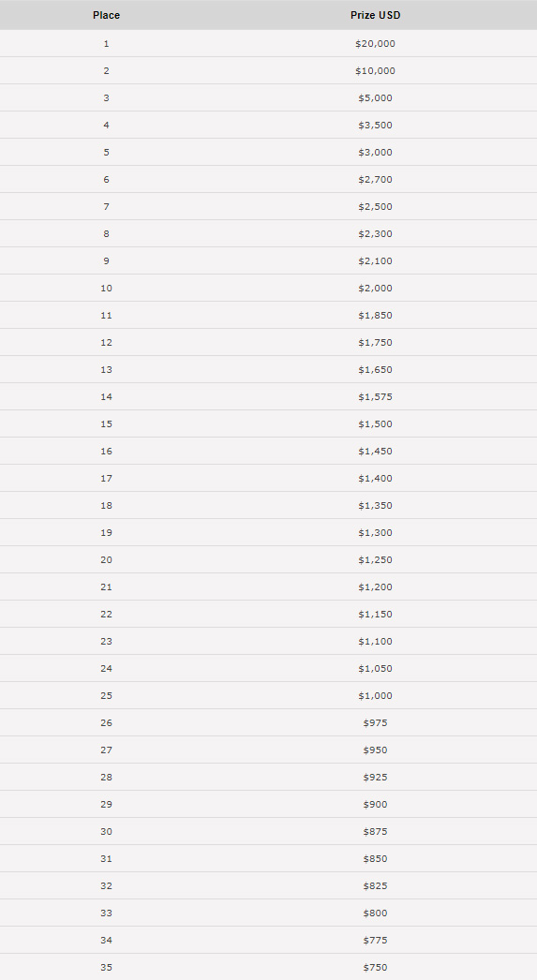This screenshot has height=980, width=537.
Task: Click place number 17 cell
Action: coord(106,479)
